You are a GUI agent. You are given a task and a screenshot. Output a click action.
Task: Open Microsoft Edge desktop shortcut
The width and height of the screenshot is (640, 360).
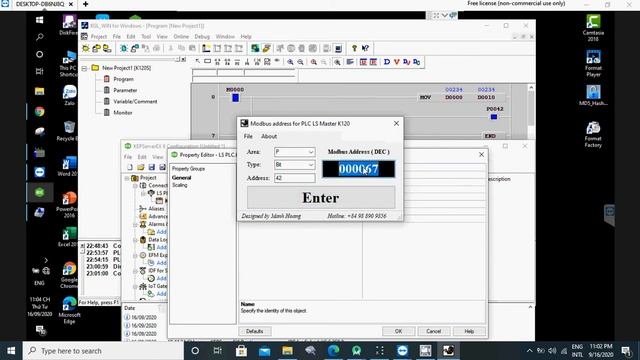pos(69,311)
